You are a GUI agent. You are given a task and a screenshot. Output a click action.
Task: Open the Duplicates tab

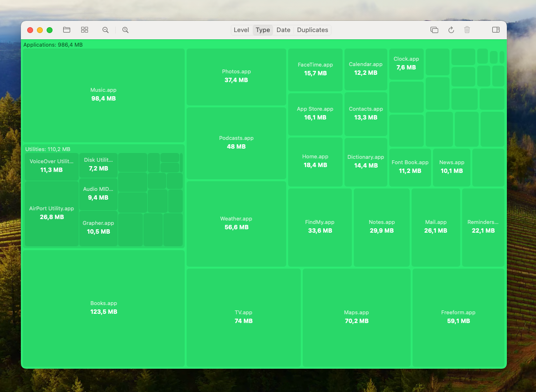pyautogui.click(x=312, y=30)
